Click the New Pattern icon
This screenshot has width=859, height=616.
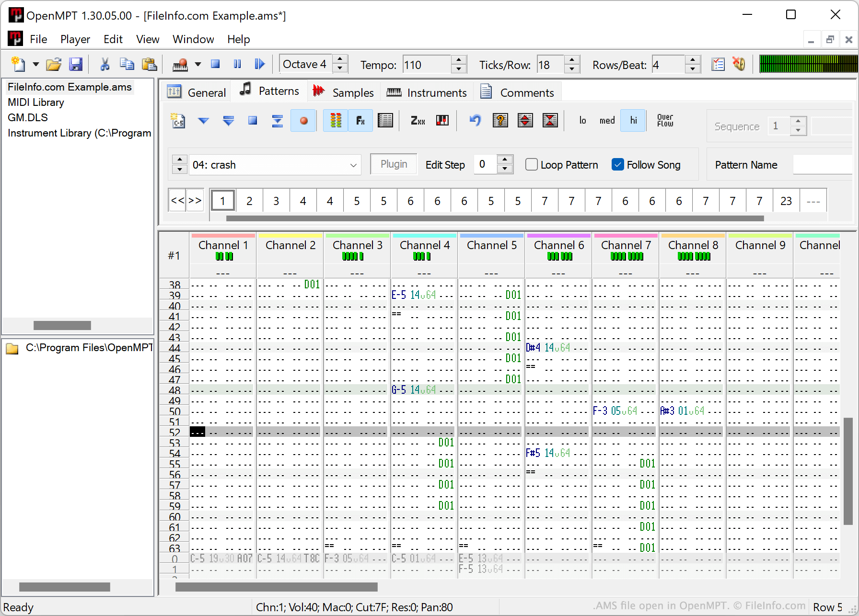178,121
